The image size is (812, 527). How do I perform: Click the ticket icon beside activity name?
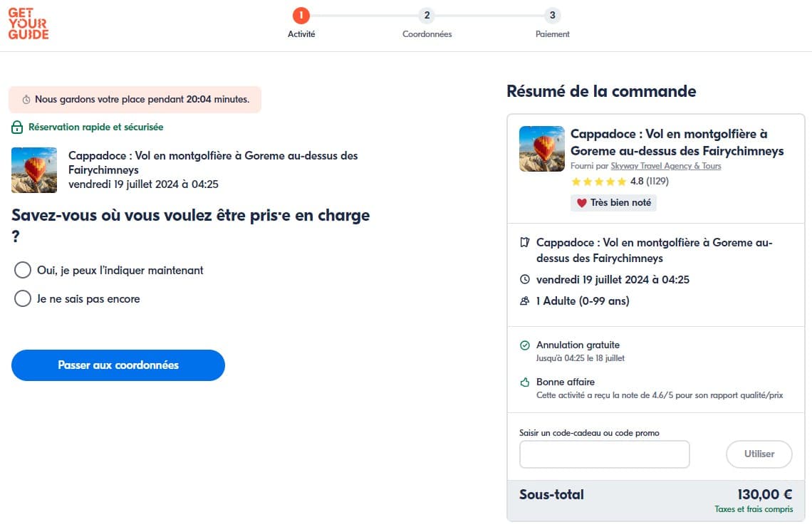click(x=525, y=243)
